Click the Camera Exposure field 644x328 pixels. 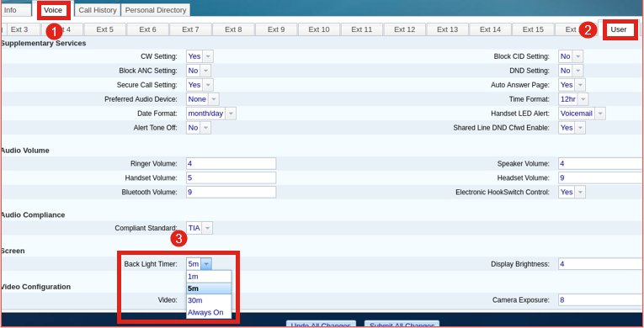click(x=600, y=300)
